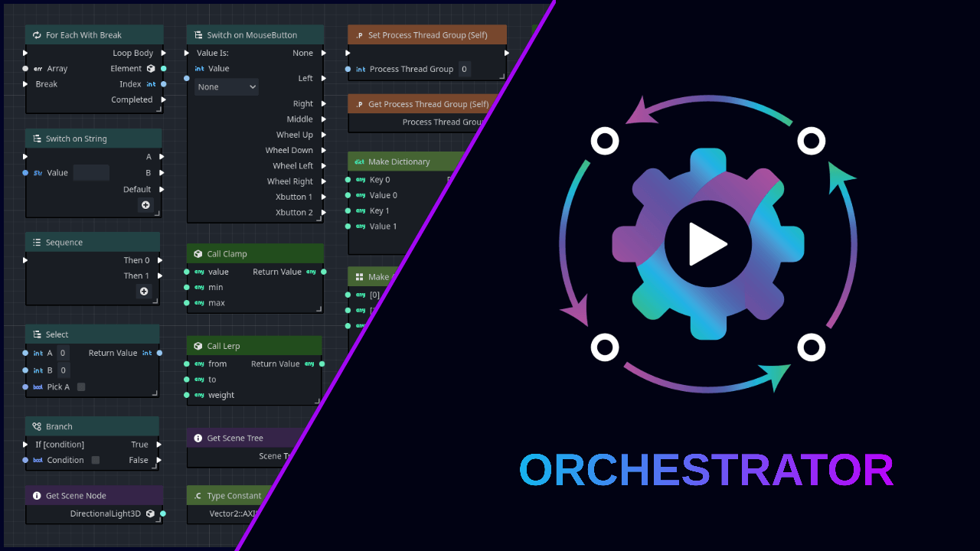Click the Call Lerp Return Value output pin
This screenshot has width=980, height=551.
click(323, 364)
